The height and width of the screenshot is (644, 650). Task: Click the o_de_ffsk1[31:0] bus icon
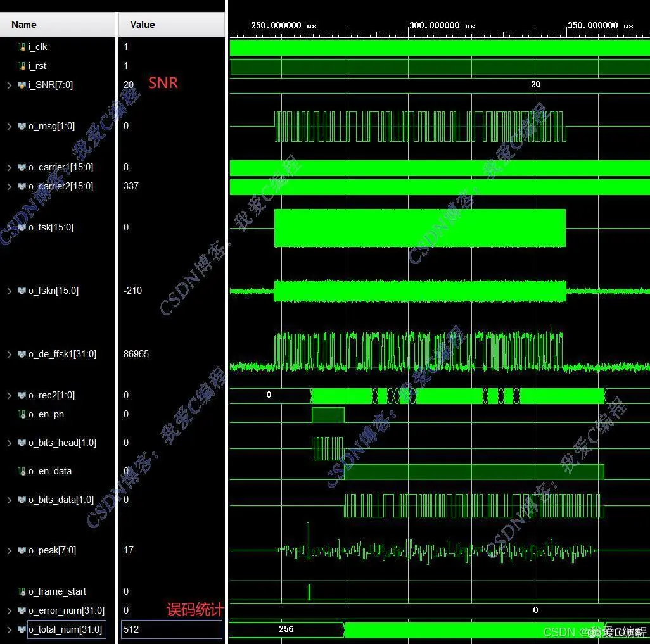point(22,355)
